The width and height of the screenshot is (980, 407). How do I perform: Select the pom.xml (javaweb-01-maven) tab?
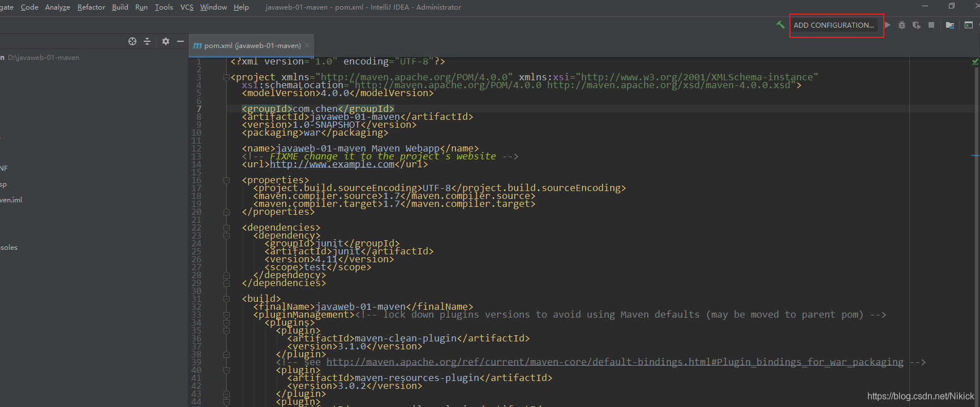click(251, 45)
